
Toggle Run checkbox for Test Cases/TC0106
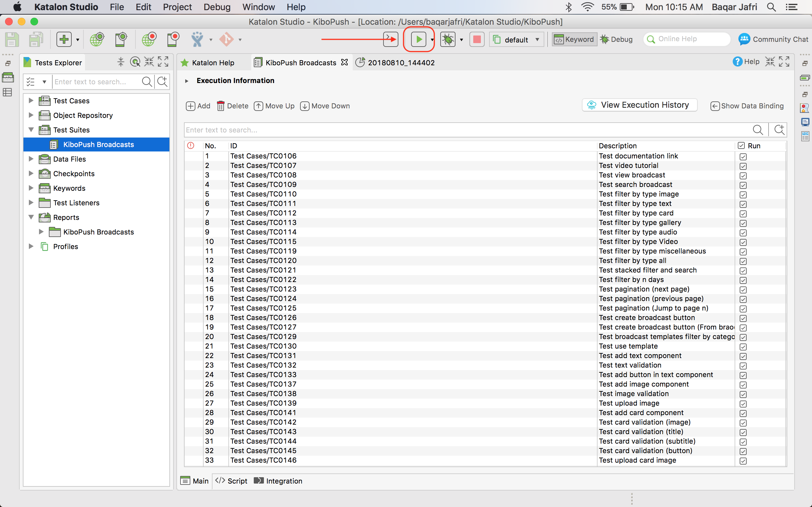point(743,157)
